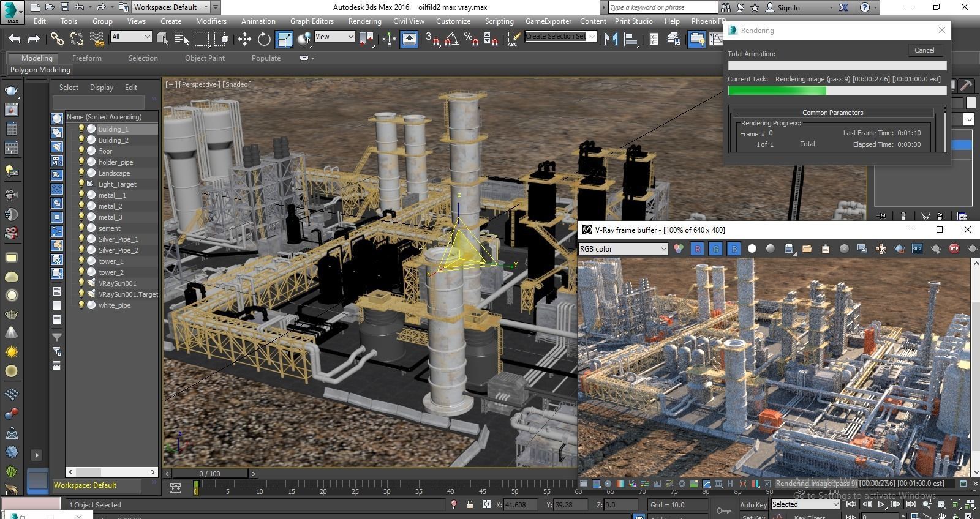The image size is (980, 519).
Task: Click the filter funnel icon in Scene Explorer
Action: [x=57, y=337]
